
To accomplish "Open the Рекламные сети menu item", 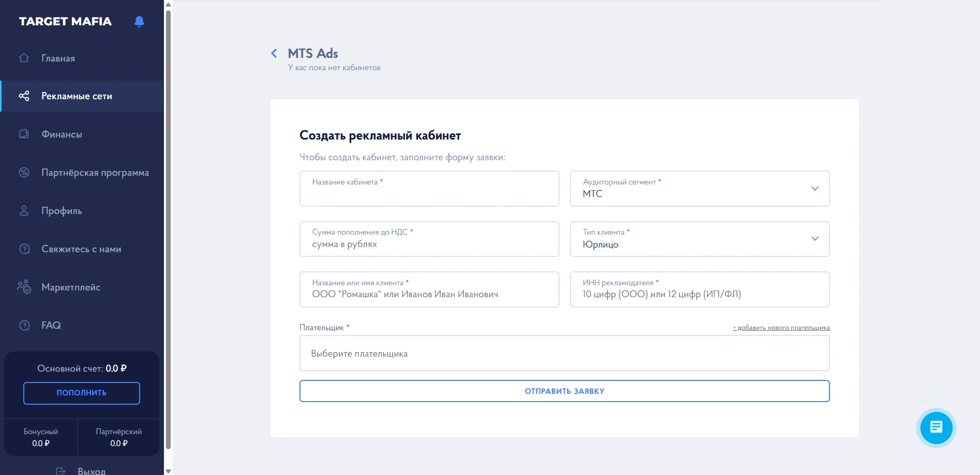I will coord(82,96).
